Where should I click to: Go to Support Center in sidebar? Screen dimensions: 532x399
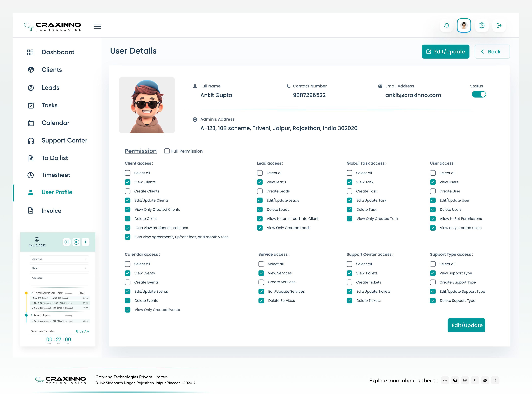64,140
